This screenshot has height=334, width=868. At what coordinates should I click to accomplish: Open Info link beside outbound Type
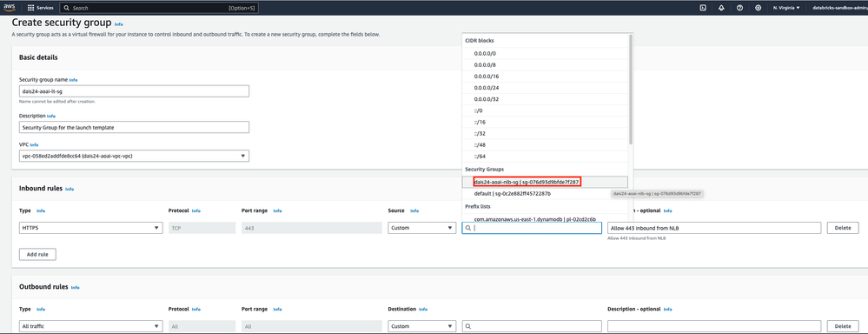[x=41, y=309]
